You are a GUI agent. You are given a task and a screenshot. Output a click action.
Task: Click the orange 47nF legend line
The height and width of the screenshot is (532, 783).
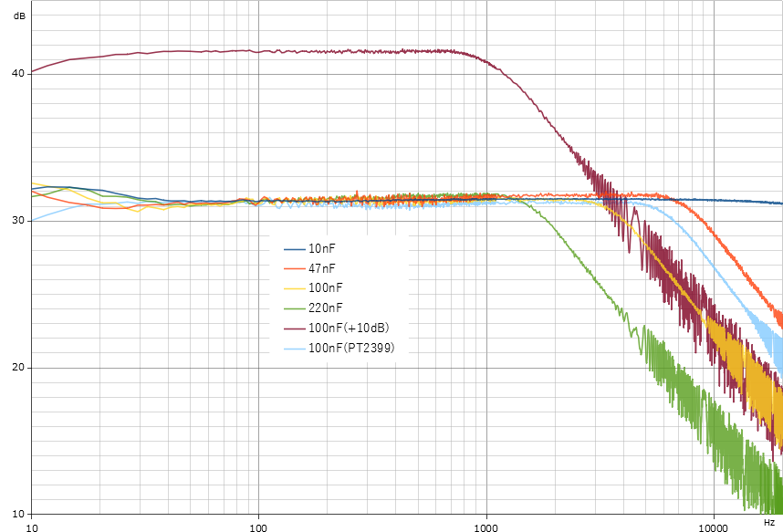295,269
